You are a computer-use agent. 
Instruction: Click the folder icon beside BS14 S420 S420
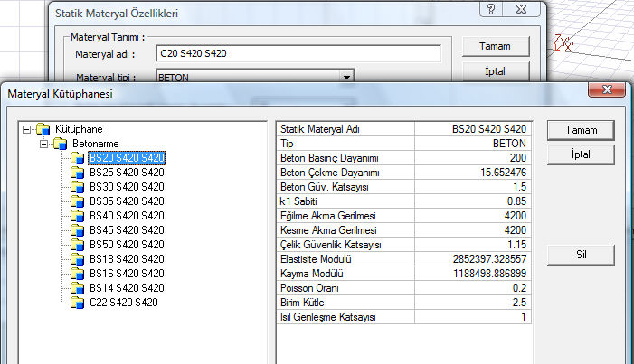click(x=77, y=288)
